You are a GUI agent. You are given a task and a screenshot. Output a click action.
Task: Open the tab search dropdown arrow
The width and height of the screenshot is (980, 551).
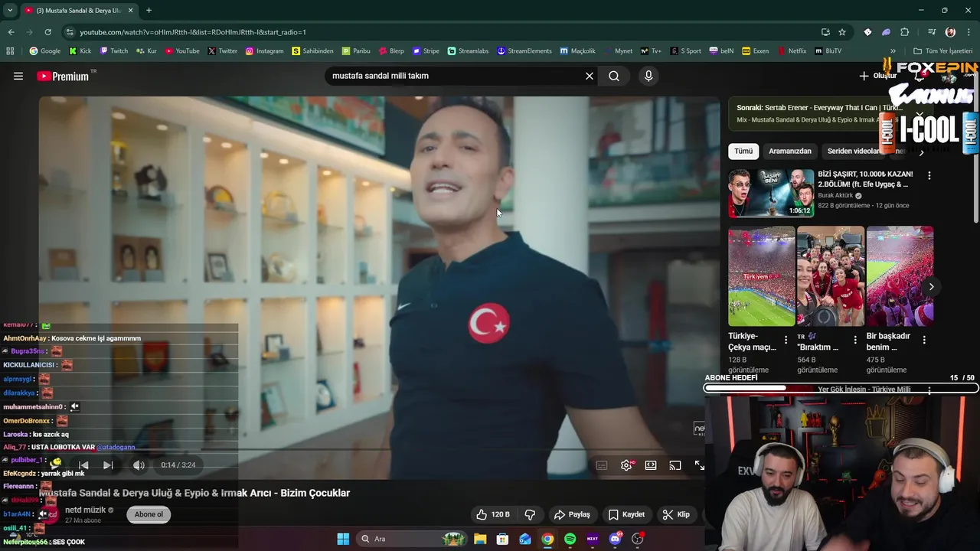click(10, 11)
